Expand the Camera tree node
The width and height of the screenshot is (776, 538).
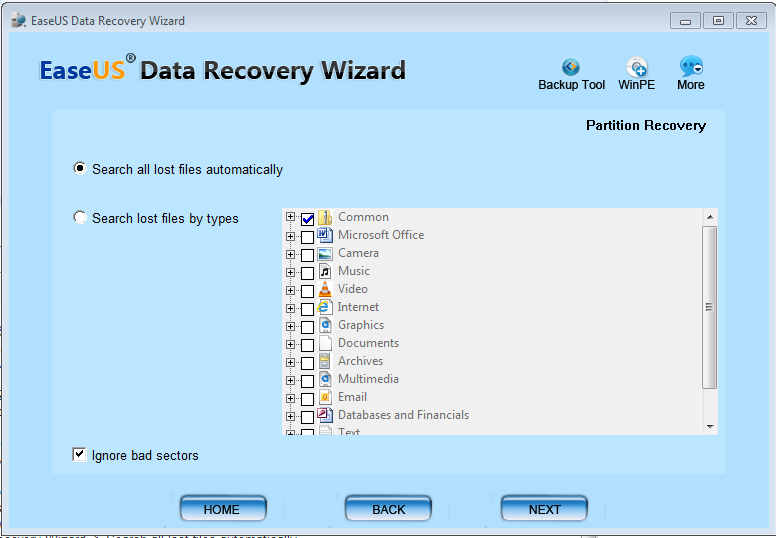(x=291, y=254)
